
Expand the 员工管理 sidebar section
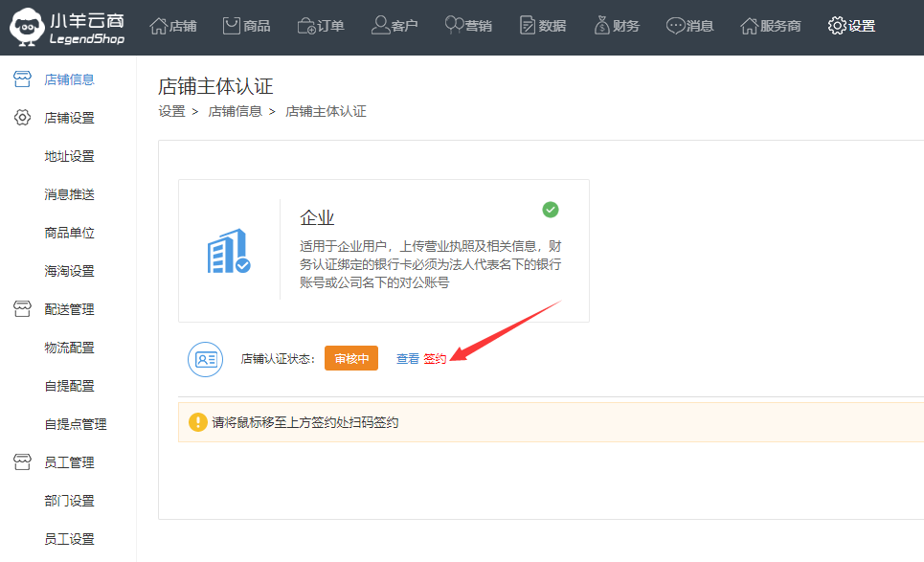tap(69, 462)
